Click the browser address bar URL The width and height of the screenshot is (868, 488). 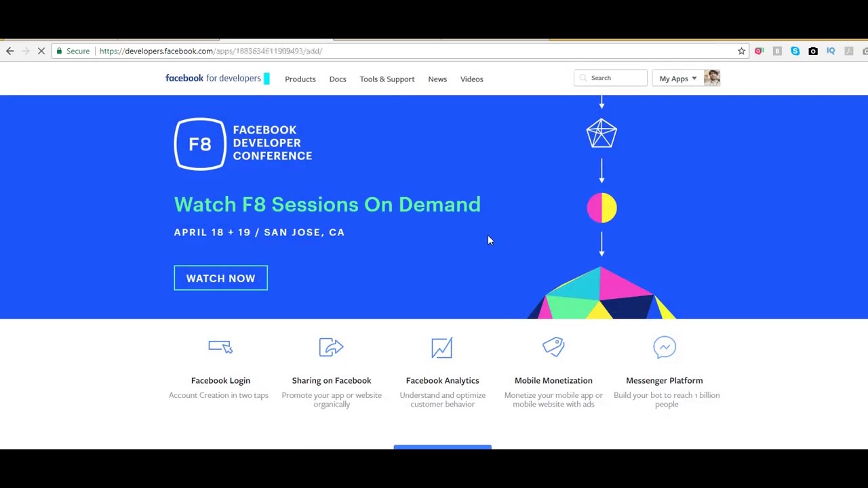[211, 51]
